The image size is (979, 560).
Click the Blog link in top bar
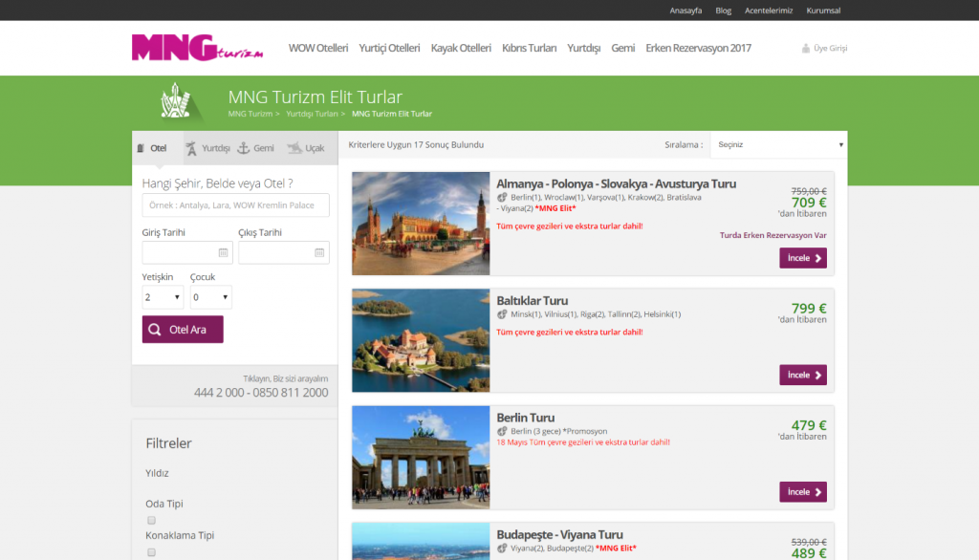tap(723, 11)
